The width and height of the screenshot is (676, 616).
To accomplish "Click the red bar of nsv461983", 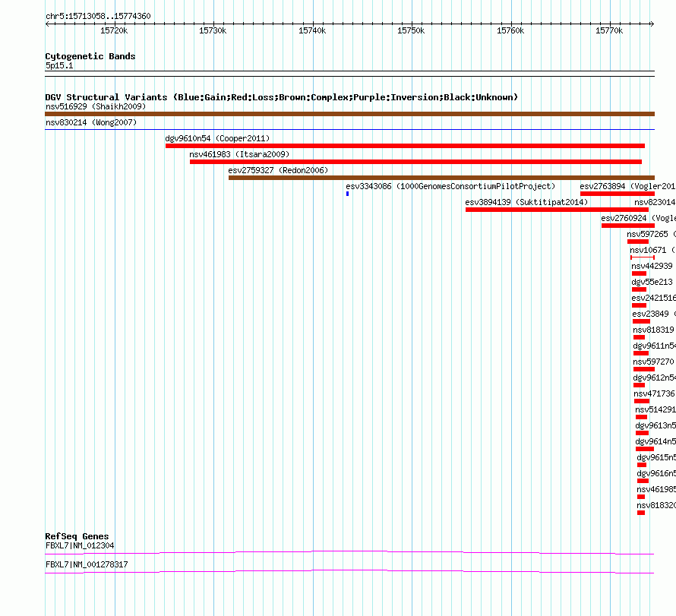I will pos(415,162).
